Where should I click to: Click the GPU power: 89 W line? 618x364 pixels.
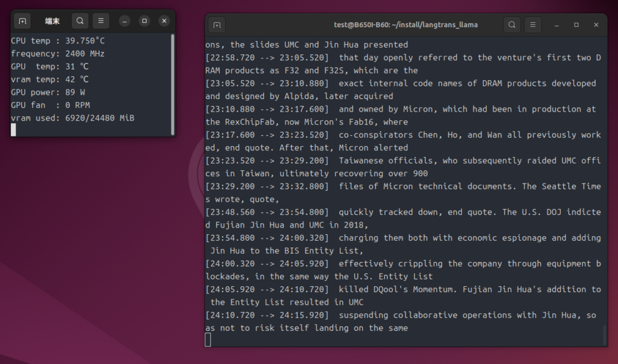click(48, 92)
